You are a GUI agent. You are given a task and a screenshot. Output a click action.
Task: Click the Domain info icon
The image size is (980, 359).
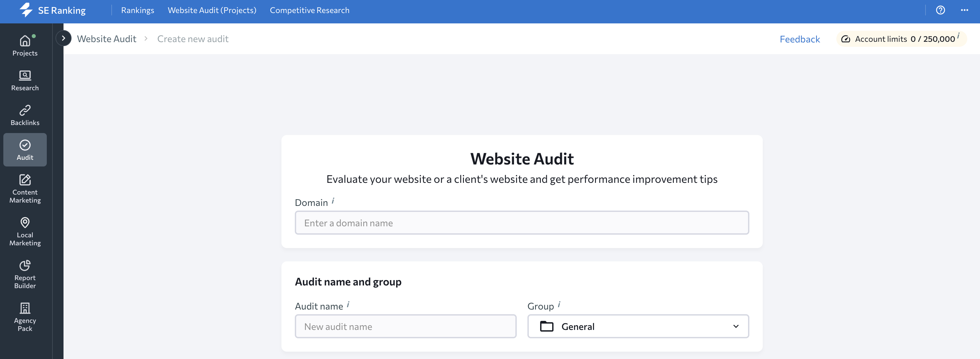(x=333, y=201)
